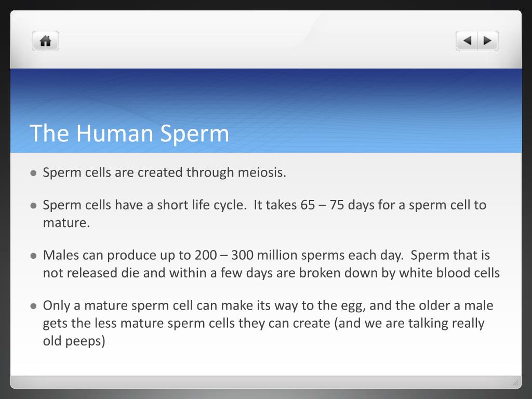Click the "65 – 75 days" text
The width and height of the screenshot is (532, 399).
point(335,205)
